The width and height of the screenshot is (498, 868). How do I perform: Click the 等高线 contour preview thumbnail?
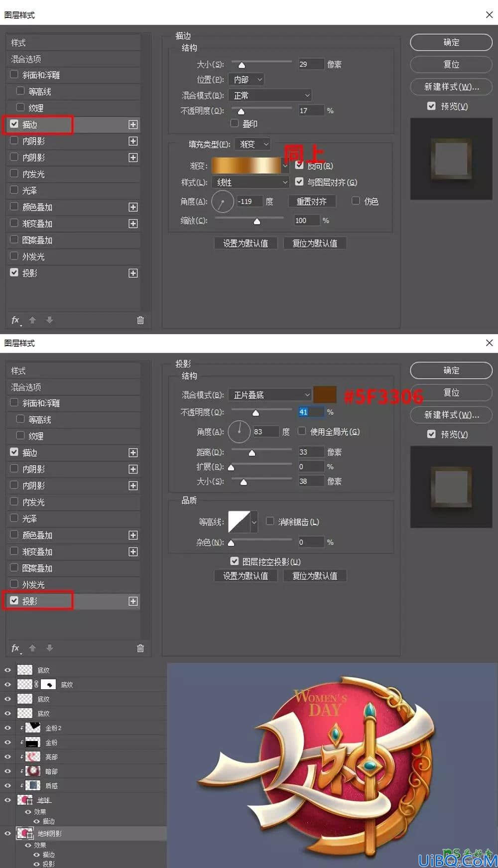(x=239, y=522)
